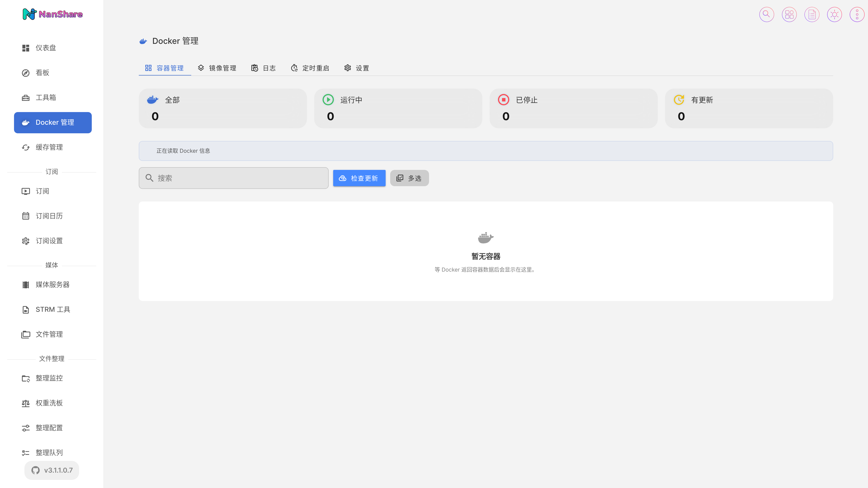Filter by the 已停止 containers card
Image resolution: width=868 pixels, height=488 pixels.
coord(573,108)
